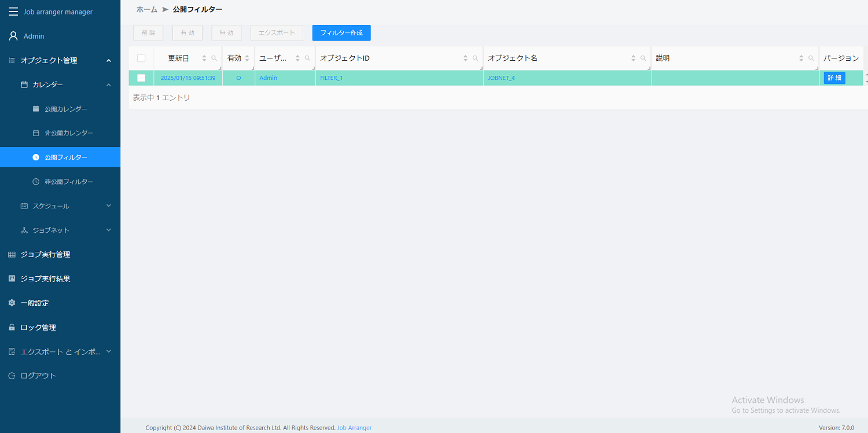Image resolution: width=868 pixels, height=433 pixels.
Task: Click the hamburger menu icon beside Job arranger manager
Action: tap(13, 11)
